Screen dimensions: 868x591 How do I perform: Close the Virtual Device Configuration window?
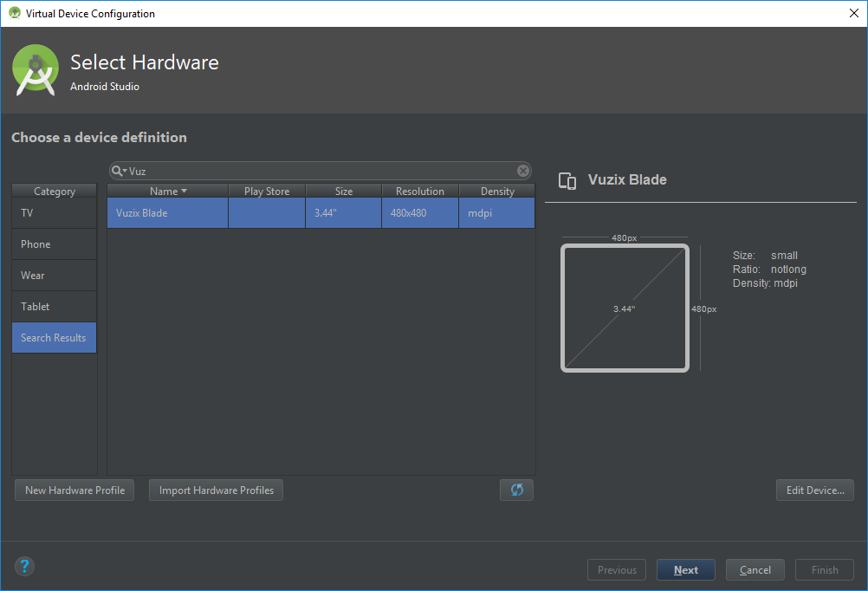coord(853,13)
